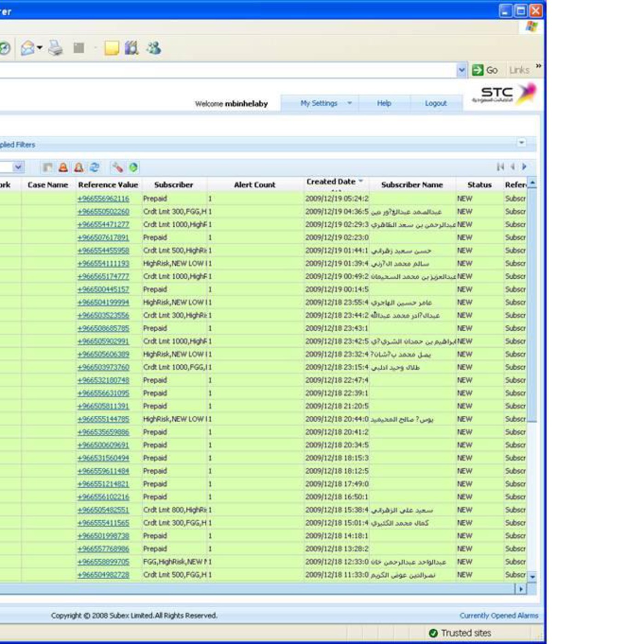644x644 pixels.
Task: Click the refresh arrows icon in alarm toolbar
Action: (x=95, y=167)
